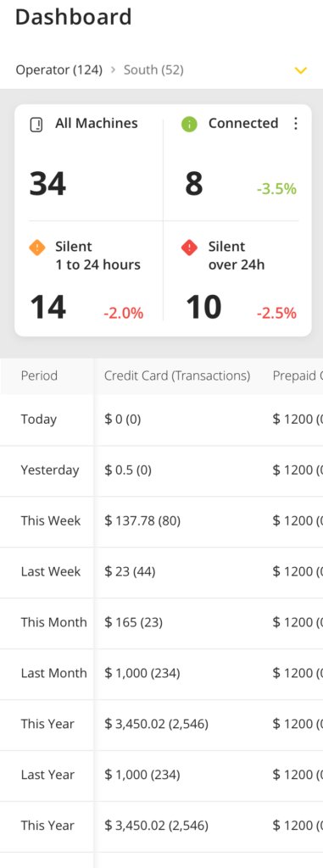Click the green Connected status icon
The image size is (323, 868).
pyautogui.click(x=190, y=125)
